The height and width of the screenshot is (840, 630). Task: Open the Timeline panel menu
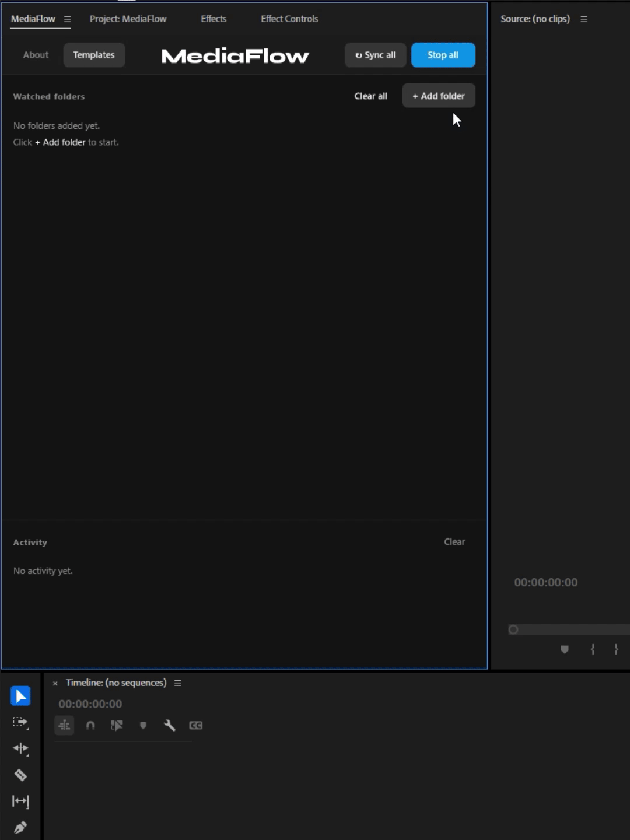coord(178,682)
